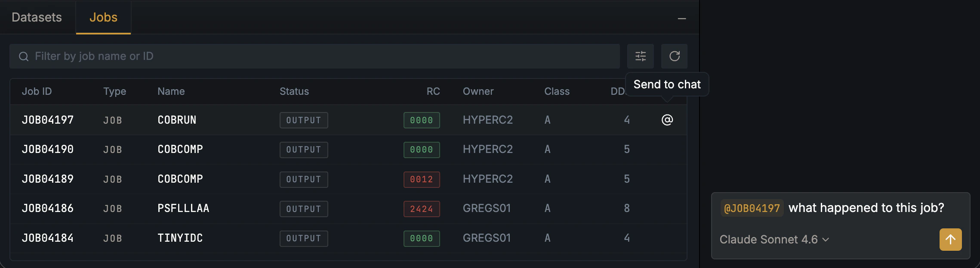Screen dimensions: 980x268
Task: Click DD count 8 for JOB04186
Action: coord(627,209)
